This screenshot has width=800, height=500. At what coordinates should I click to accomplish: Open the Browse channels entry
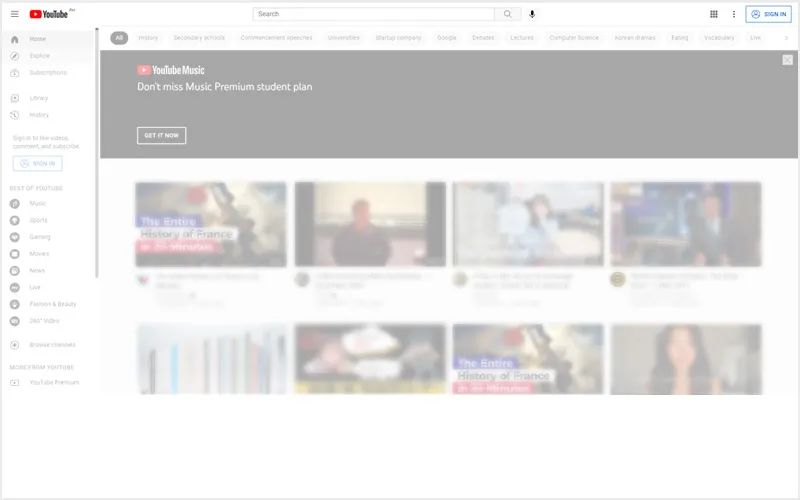(52, 345)
